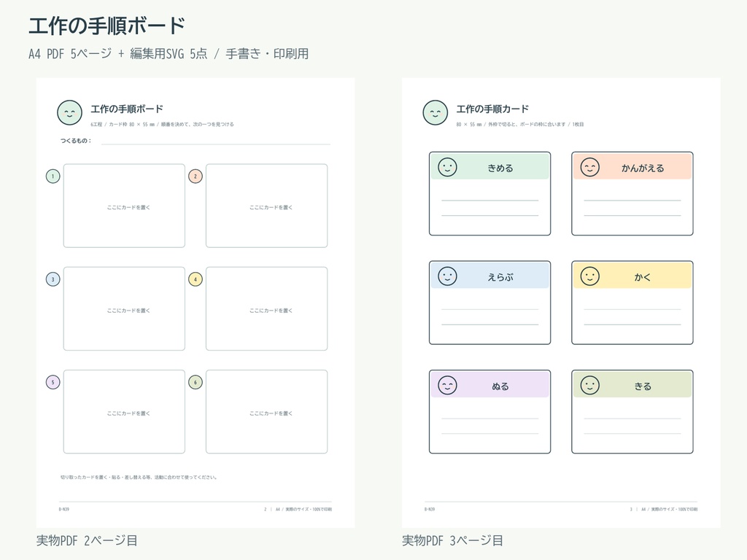Click the blue step number 3 circle

(x=53, y=279)
